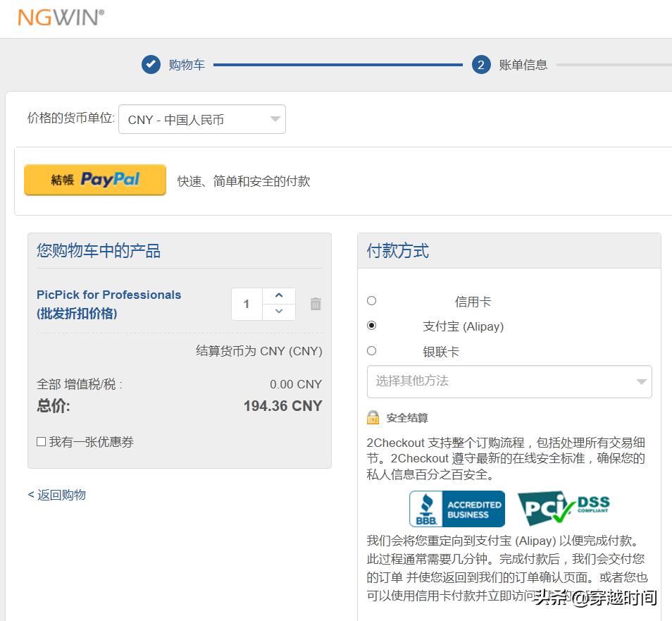The image size is (672, 621).
Task: Open the 选择其他方法 dropdown
Action: click(509, 381)
